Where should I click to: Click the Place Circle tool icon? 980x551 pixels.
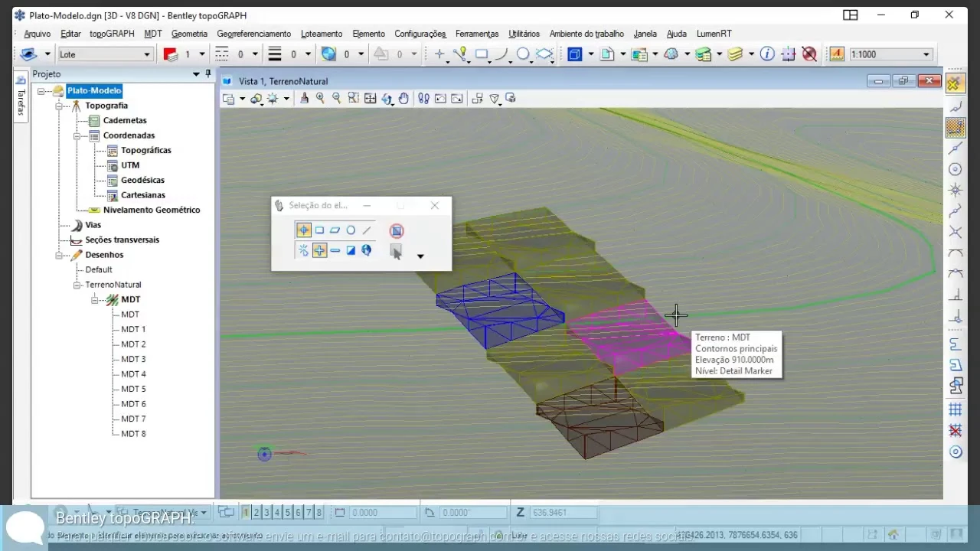pyautogui.click(x=523, y=54)
